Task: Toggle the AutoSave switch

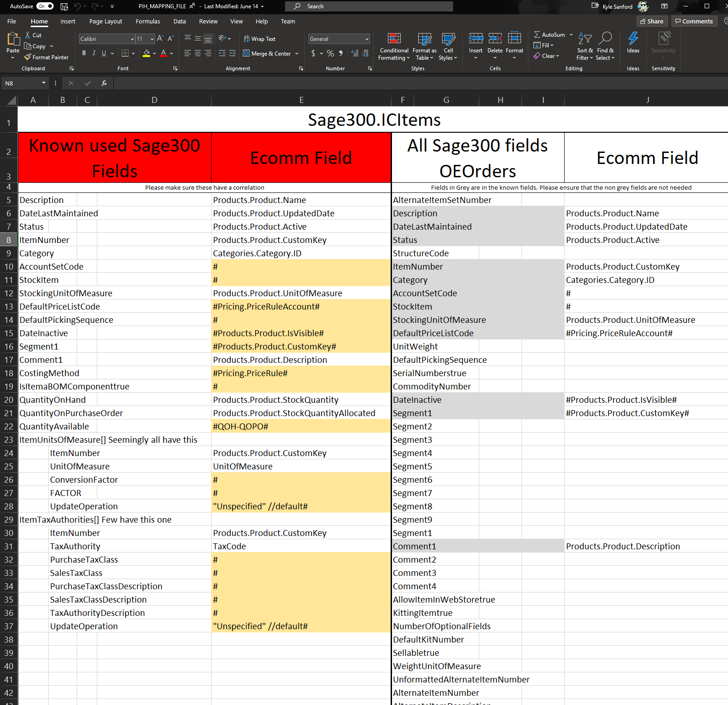Action: (x=45, y=6)
